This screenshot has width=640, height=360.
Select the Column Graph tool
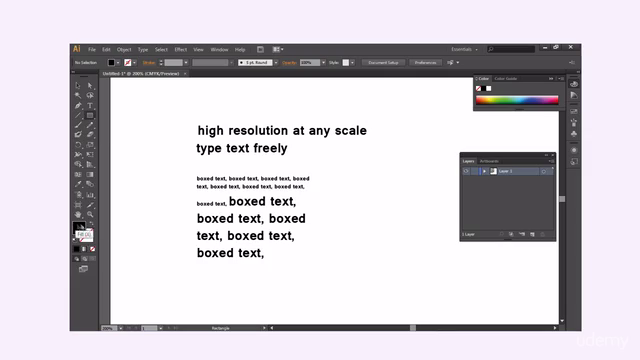90,195
